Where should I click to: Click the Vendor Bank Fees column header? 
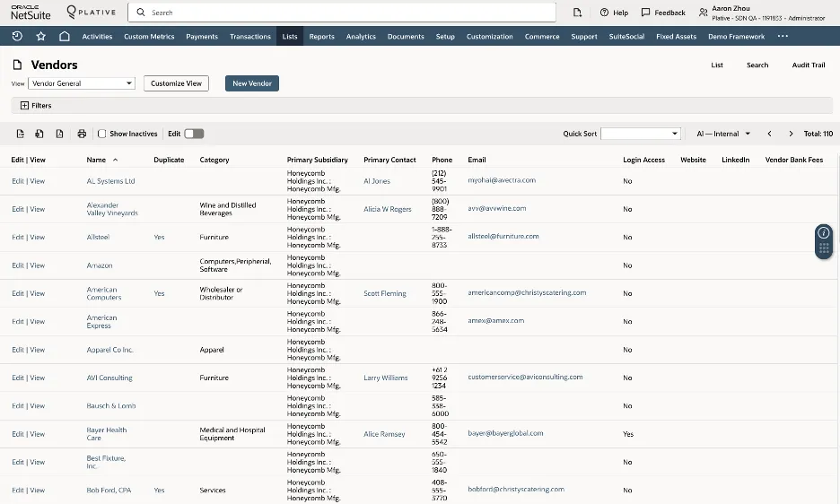point(794,160)
